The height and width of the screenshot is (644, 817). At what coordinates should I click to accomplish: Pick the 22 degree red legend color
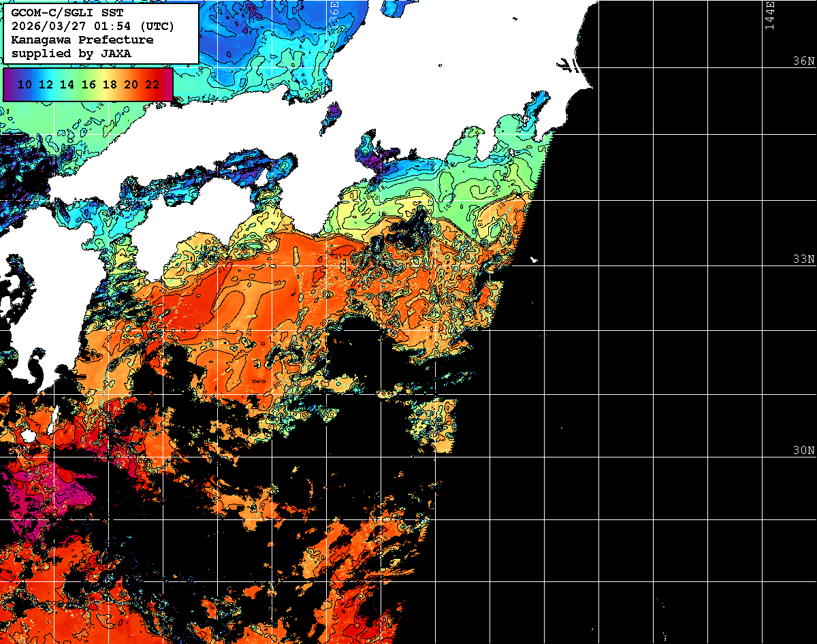tap(153, 84)
